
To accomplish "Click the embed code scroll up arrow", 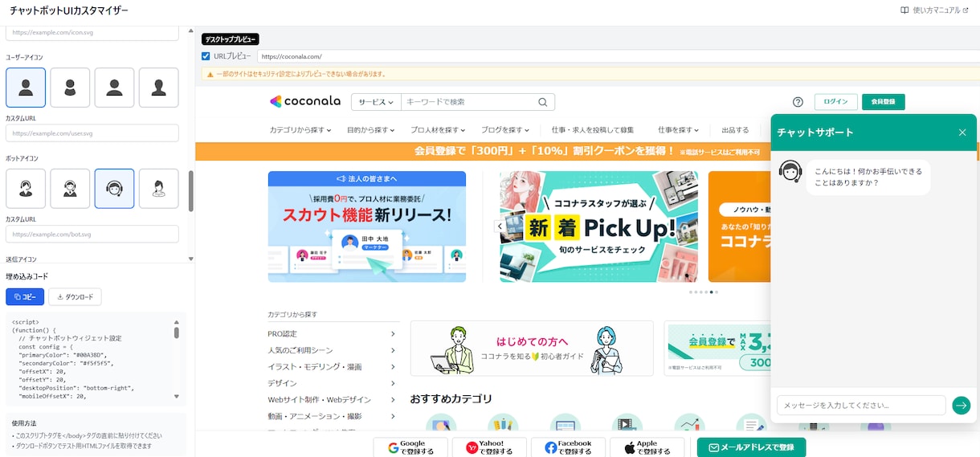I will [177, 321].
